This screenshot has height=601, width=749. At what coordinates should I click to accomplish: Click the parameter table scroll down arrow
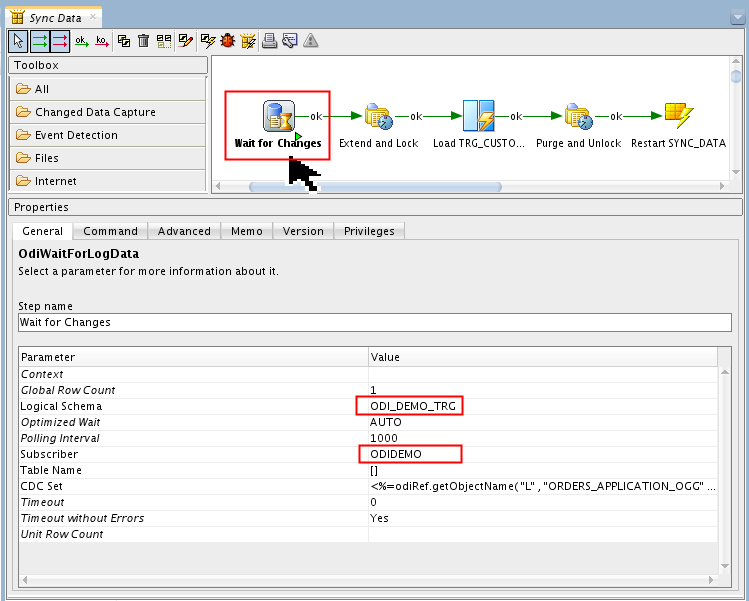pyautogui.click(x=725, y=566)
